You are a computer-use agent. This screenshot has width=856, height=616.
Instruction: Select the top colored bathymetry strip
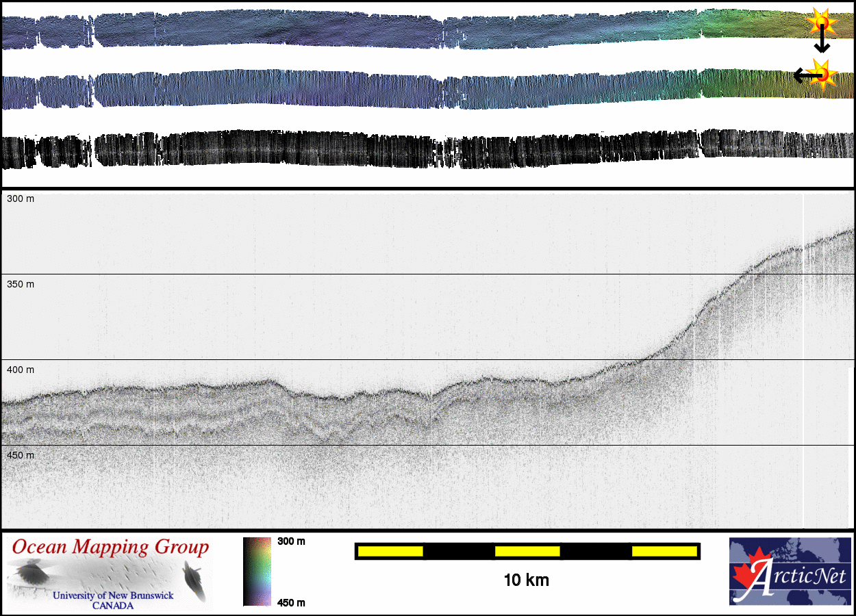tap(411, 29)
